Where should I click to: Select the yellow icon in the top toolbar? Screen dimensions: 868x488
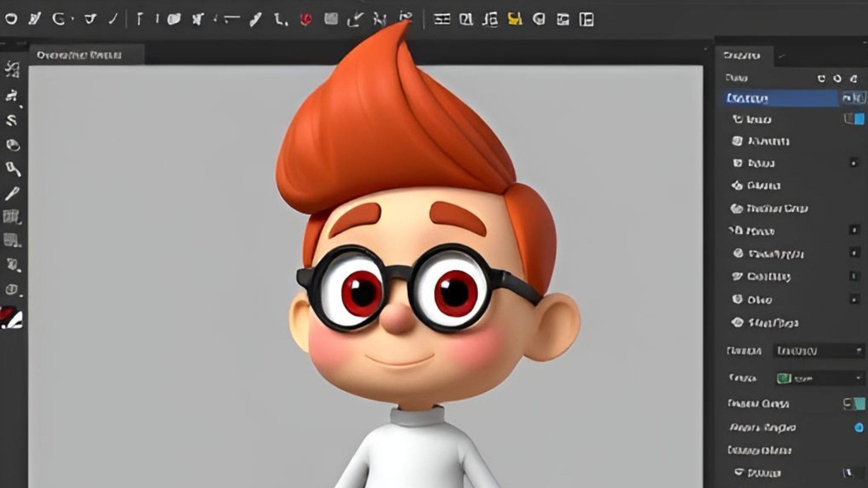(x=515, y=19)
